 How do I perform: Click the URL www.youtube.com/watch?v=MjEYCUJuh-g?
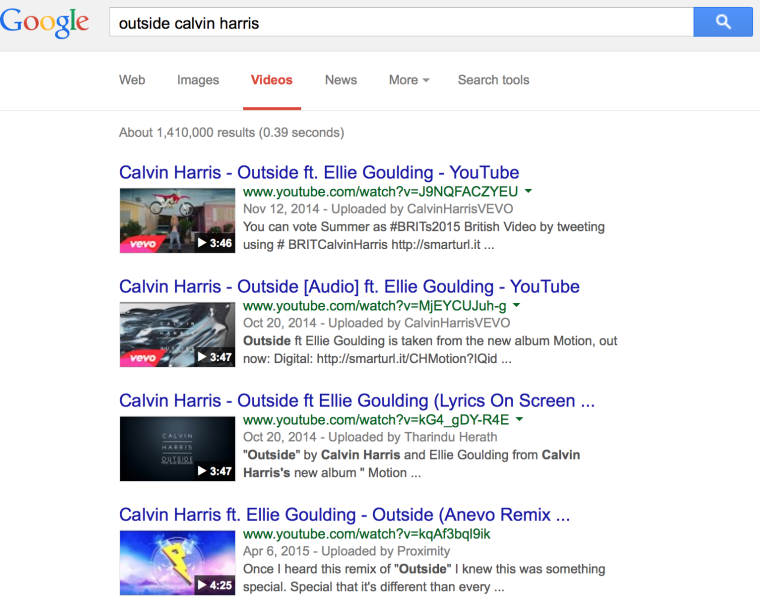375,306
